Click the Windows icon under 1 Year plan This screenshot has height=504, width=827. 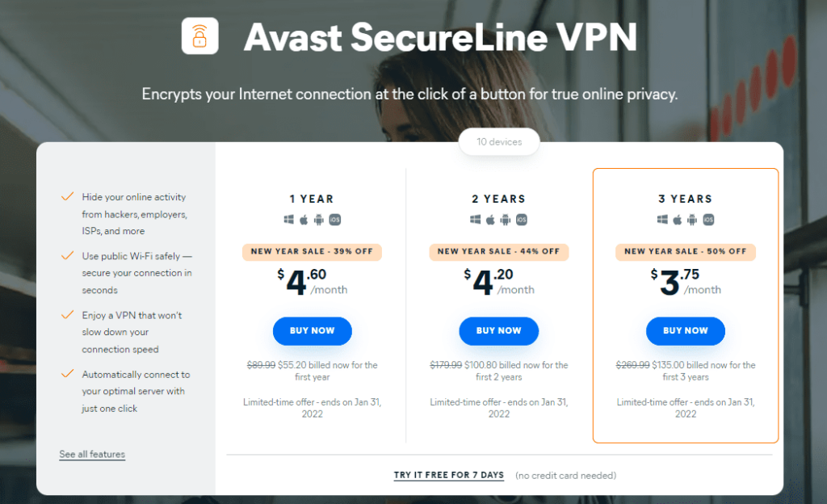click(x=288, y=220)
